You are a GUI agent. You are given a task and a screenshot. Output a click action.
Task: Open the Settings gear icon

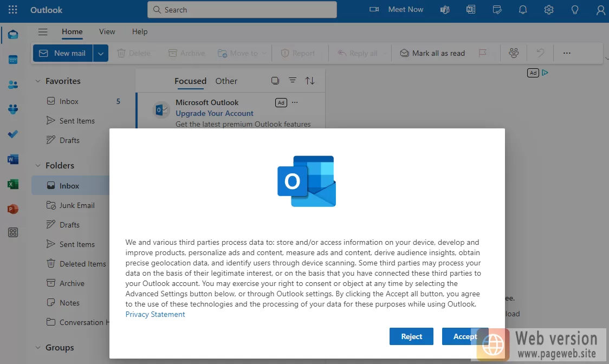tap(549, 10)
